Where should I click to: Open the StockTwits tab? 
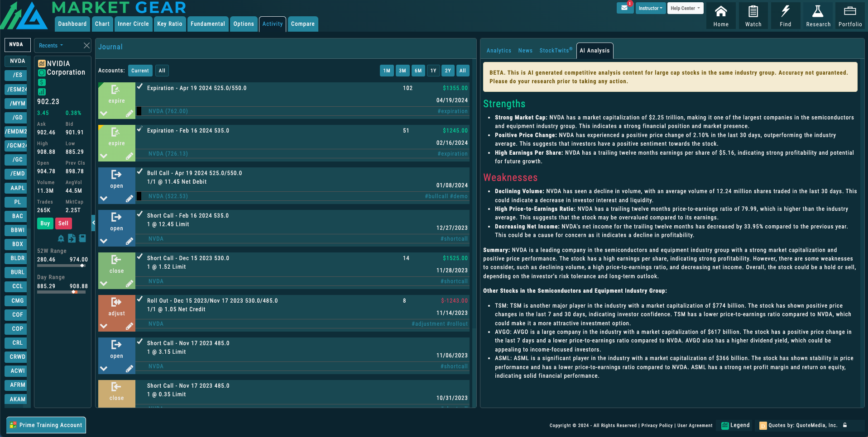556,51
